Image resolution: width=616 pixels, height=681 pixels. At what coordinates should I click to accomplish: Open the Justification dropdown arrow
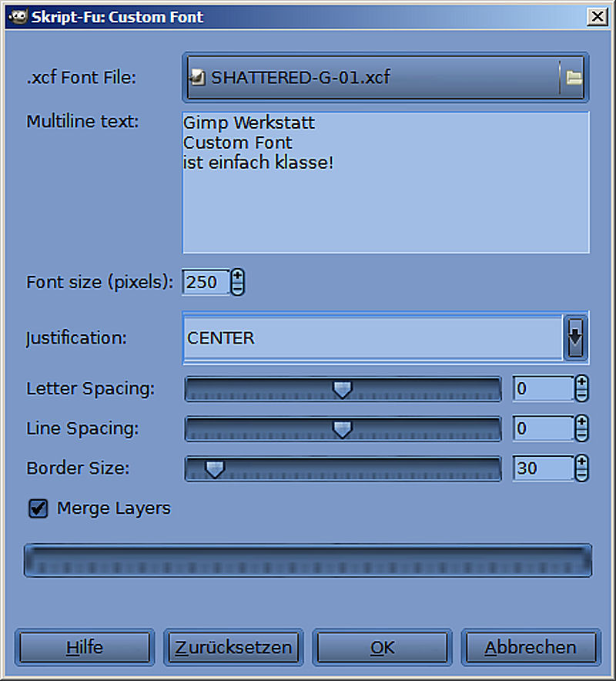point(575,337)
